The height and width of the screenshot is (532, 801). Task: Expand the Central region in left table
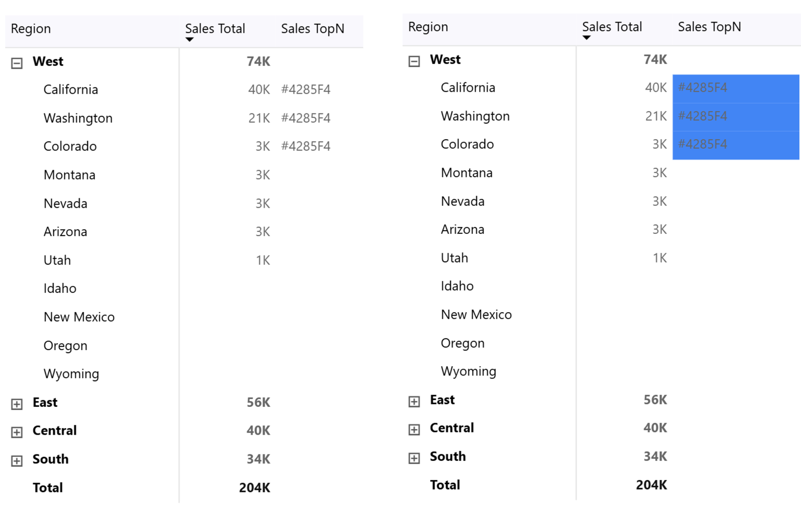[x=17, y=432]
